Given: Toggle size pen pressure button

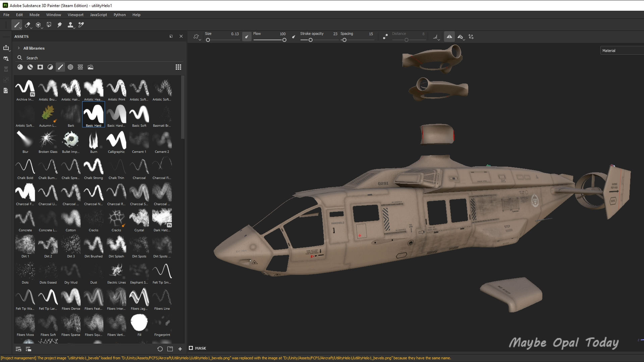Looking at the screenshot, I should tap(247, 37).
